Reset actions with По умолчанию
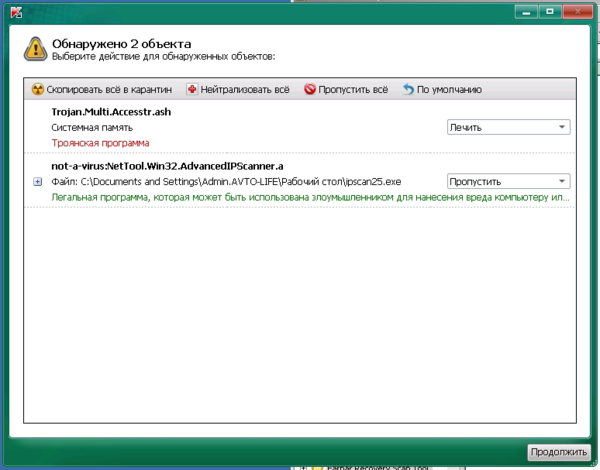The height and width of the screenshot is (470, 600). pos(442,90)
